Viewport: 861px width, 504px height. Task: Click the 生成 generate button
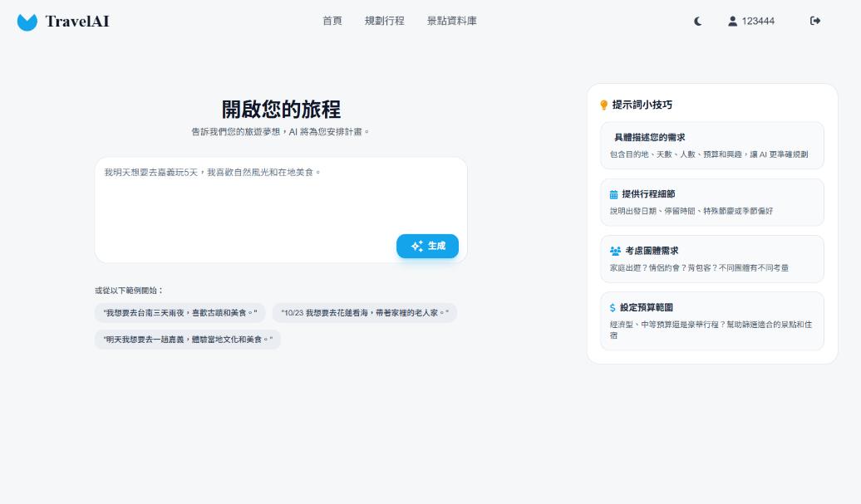click(x=427, y=247)
